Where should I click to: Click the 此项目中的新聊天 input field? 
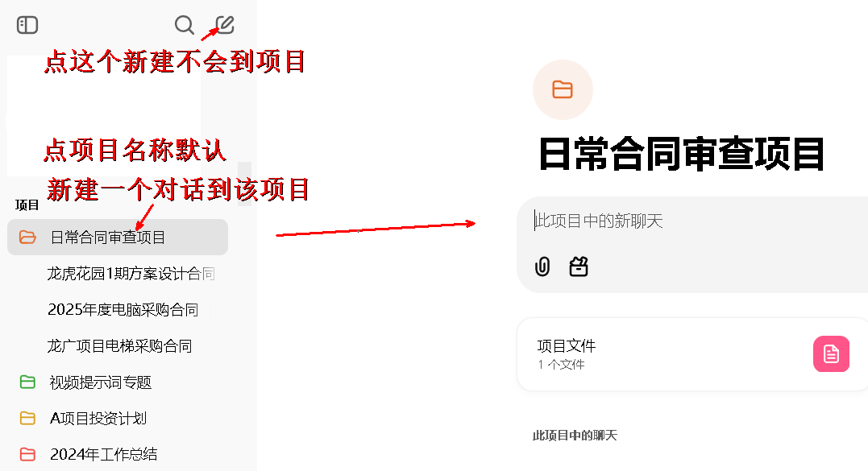[x=692, y=221]
